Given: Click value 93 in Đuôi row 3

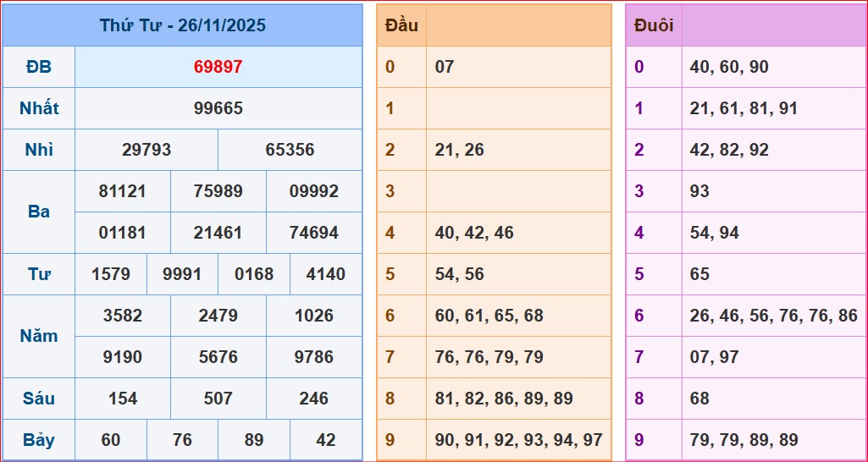Looking at the screenshot, I should pyautogui.click(x=699, y=191).
